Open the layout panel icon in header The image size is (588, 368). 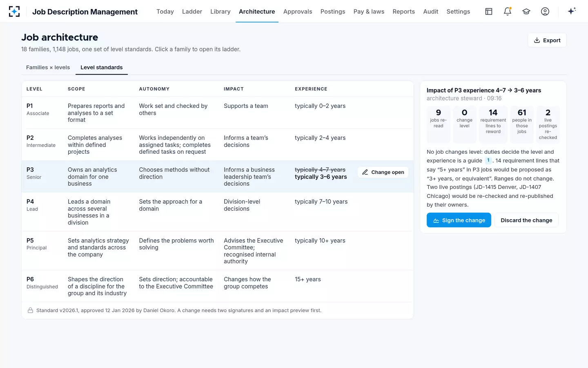coord(489,11)
